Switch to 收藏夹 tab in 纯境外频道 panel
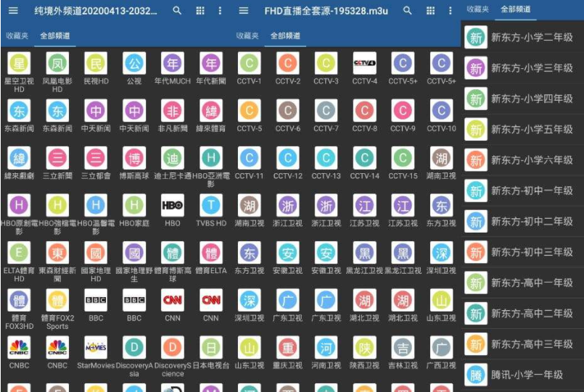The width and height of the screenshot is (584, 392). tap(17, 36)
